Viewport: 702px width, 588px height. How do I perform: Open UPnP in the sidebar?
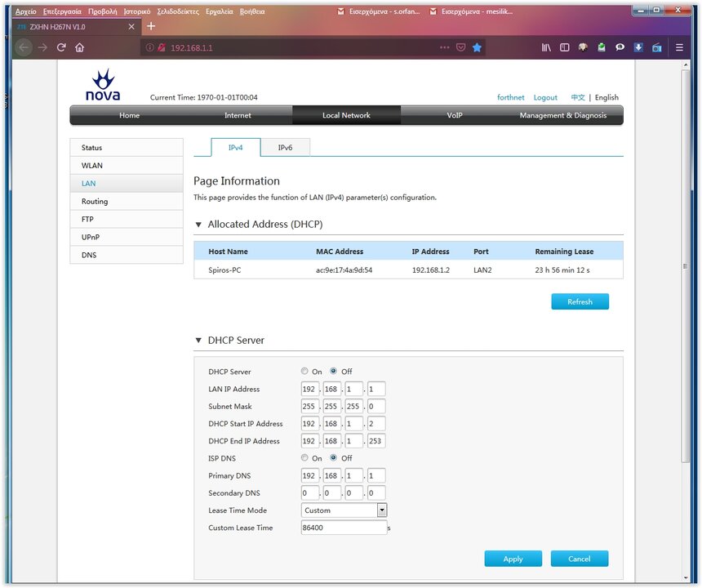click(x=127, y=237)
